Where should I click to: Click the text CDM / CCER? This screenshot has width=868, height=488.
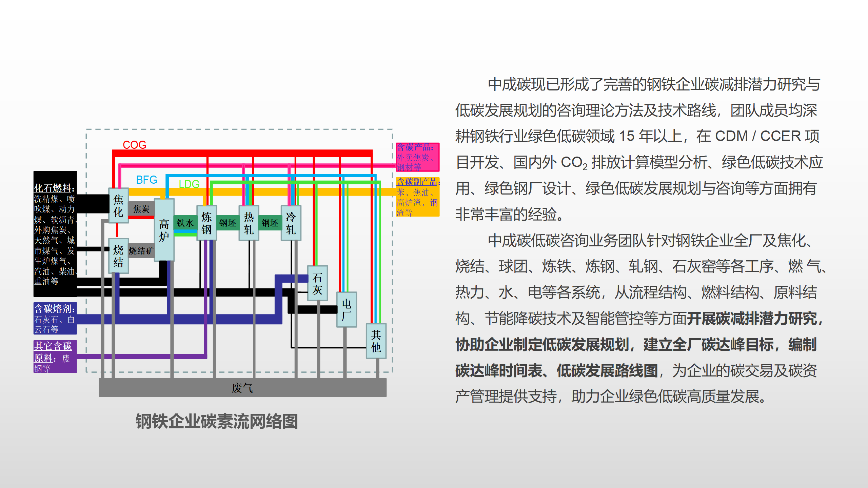[x=757, y=136]
